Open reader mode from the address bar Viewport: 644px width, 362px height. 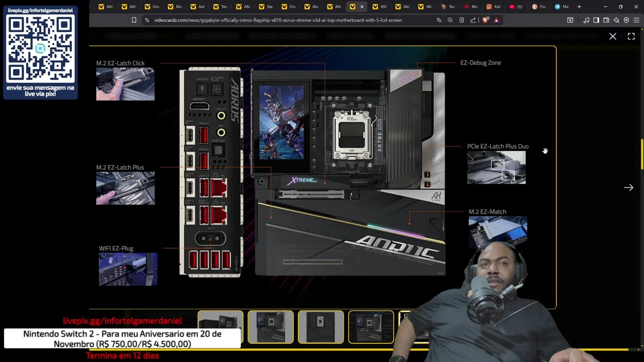[461, 20]
